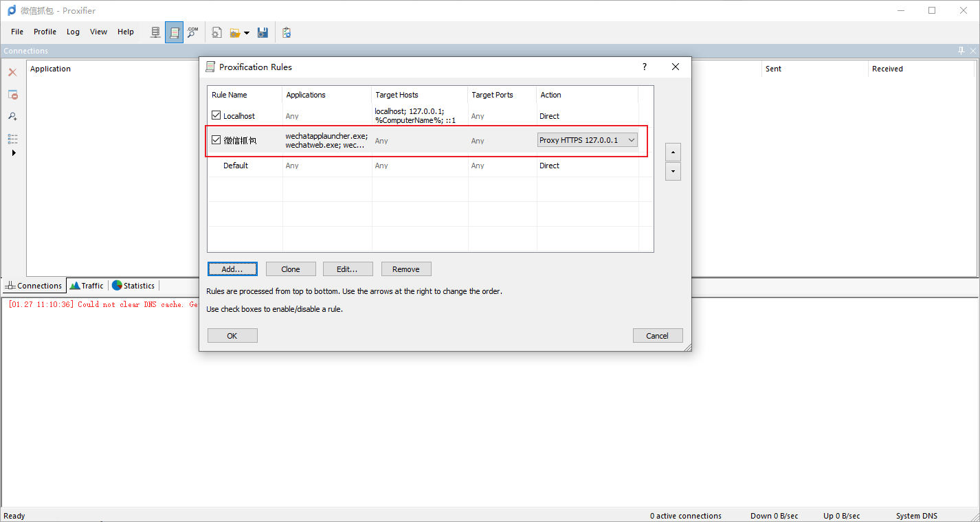The width and height of the screenshot is (980, 522).
Task: Click the Action column header
Action: click(x=588, y=95)
